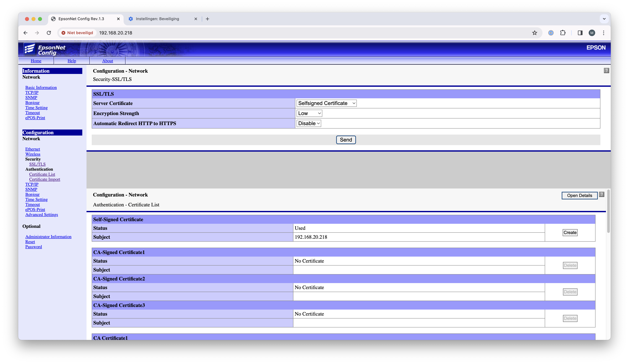Create a self-signed certificate

click(570, 233)
